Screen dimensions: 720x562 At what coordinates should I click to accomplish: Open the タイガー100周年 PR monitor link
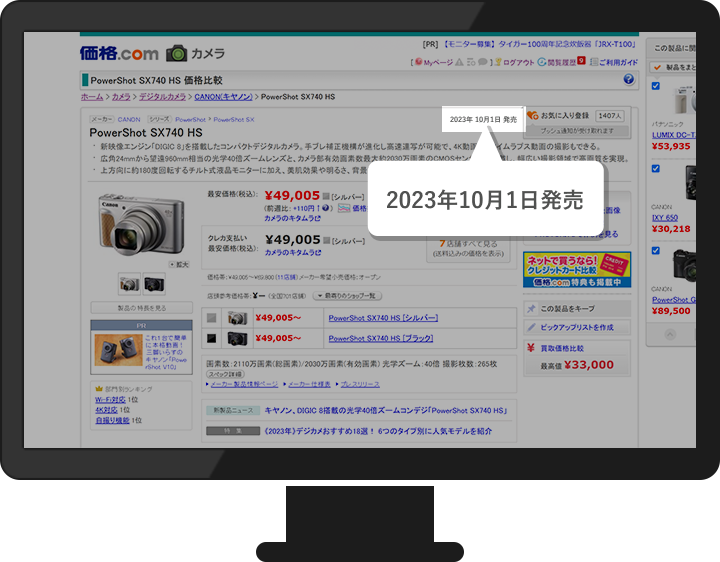pyautogui.click(x=540, y=44)
